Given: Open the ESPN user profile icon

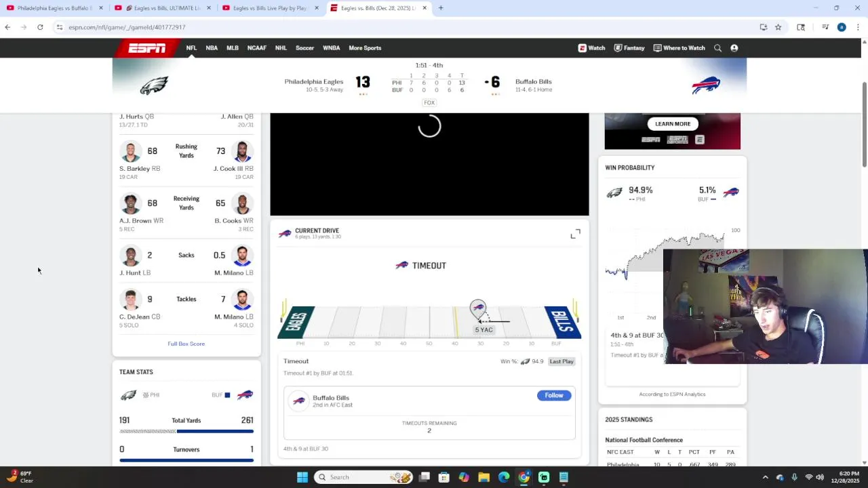Looking at the screenshot, I should pos(734,48).
